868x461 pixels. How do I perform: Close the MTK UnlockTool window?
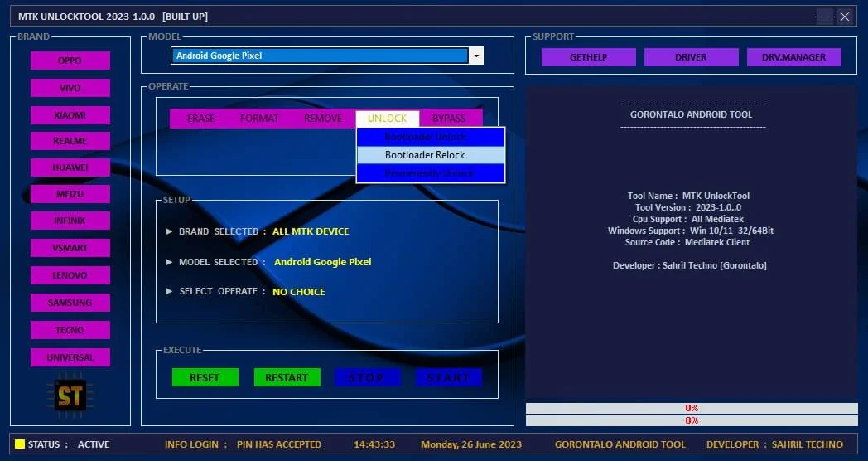(x=845, y=17)
